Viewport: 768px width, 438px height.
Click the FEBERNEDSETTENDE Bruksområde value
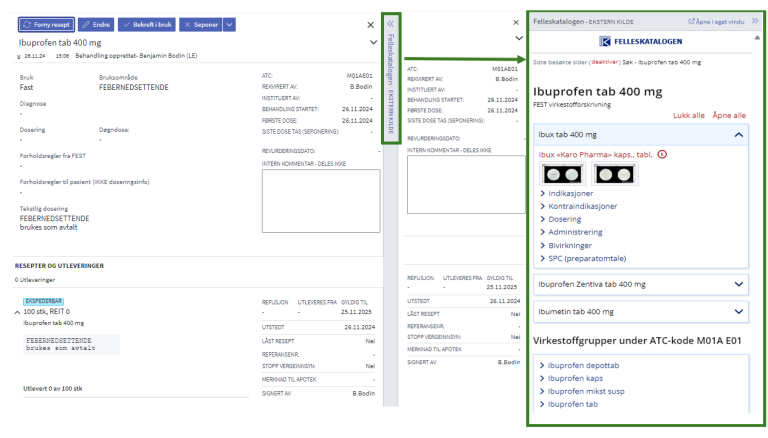pos(134,87)
